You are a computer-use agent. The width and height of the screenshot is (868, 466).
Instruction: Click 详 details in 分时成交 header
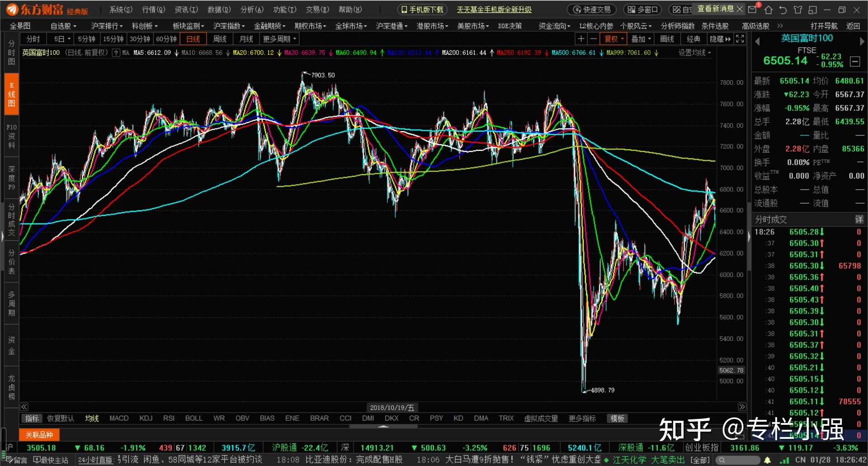[x=859, y=219]
